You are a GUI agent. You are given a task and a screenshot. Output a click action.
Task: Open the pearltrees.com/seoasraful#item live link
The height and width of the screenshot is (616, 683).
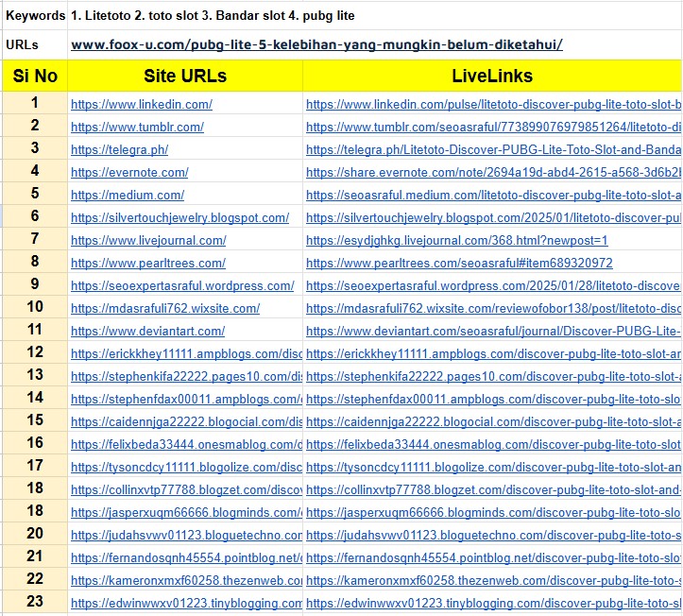coord(459,263)
